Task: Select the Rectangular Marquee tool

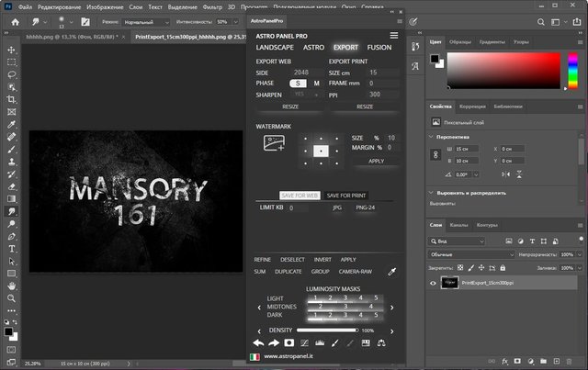Action: 12,62
